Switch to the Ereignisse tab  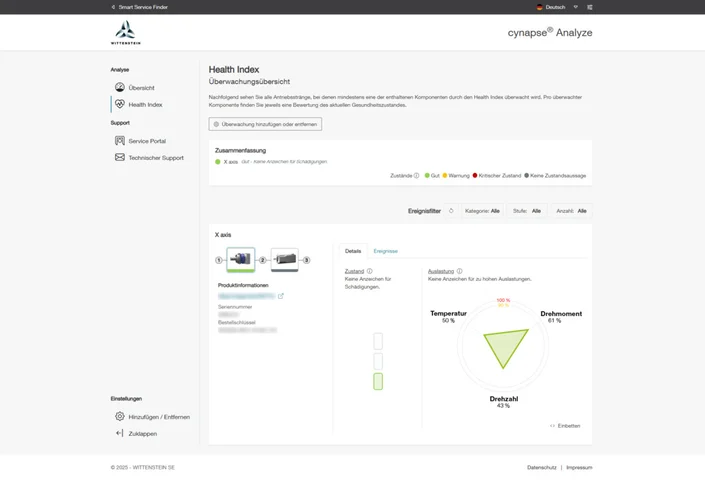point(385,251)
